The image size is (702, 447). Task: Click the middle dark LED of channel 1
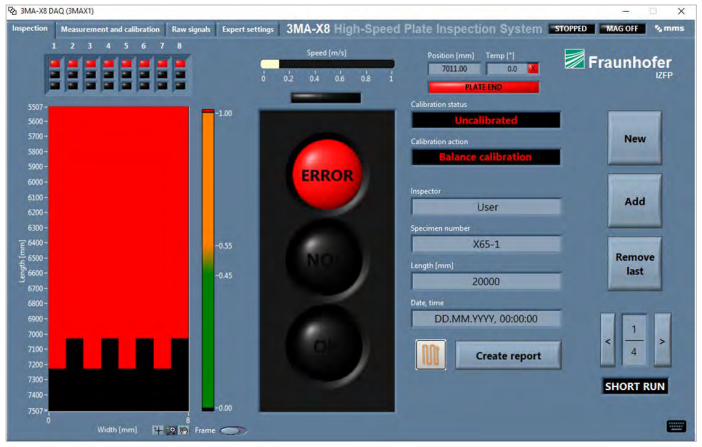click(55, 75)
